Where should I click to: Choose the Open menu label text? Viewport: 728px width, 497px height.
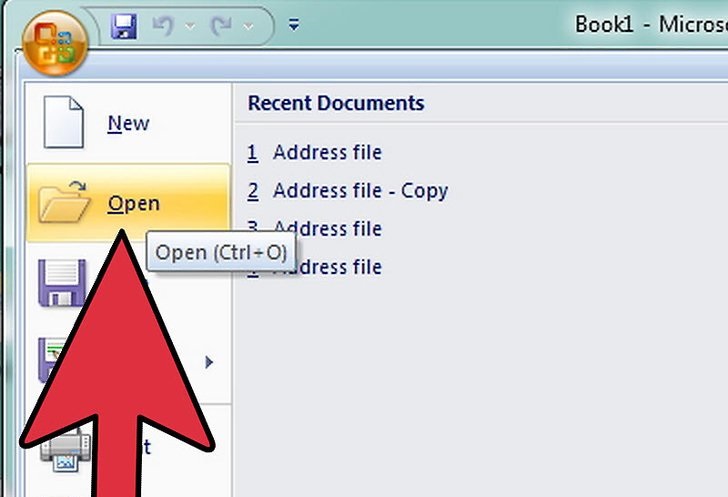point(134,204)
